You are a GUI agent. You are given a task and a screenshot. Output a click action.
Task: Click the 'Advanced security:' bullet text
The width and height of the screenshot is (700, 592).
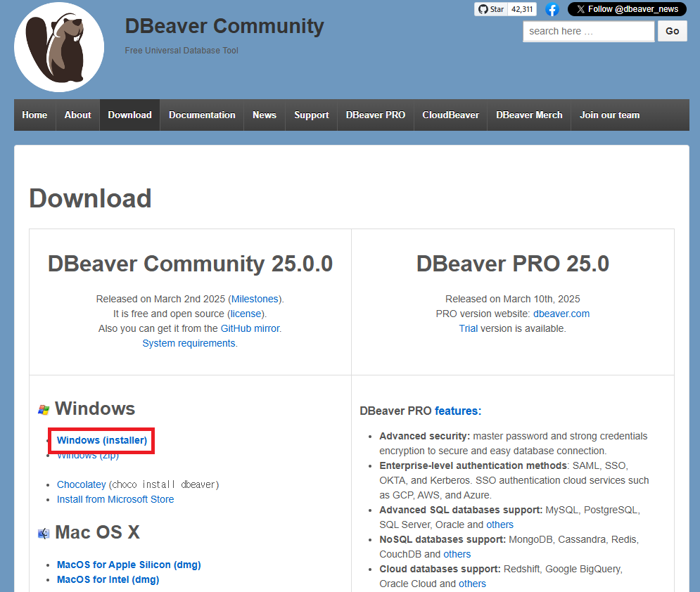424,436
